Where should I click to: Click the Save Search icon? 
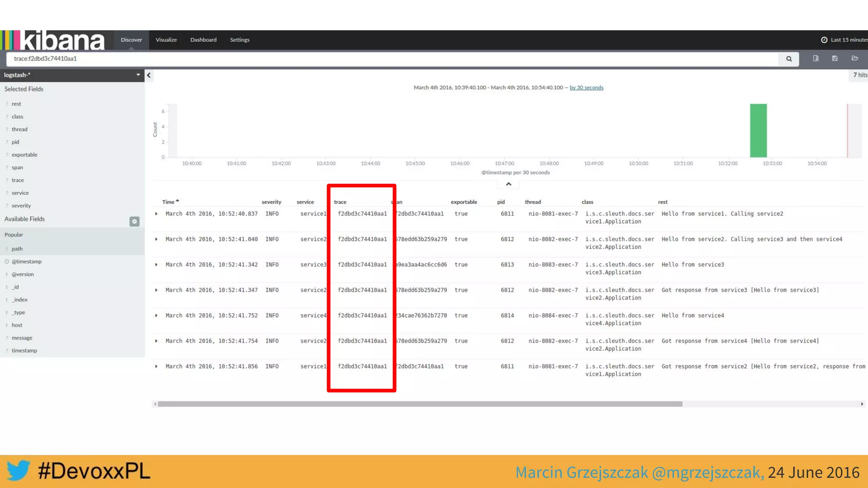(x=835, y=58)
